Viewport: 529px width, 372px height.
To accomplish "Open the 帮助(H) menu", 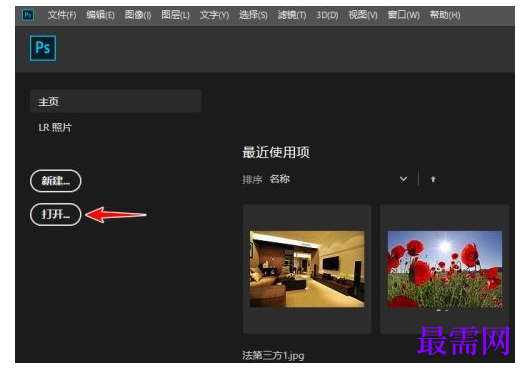I will click(445, 15).
